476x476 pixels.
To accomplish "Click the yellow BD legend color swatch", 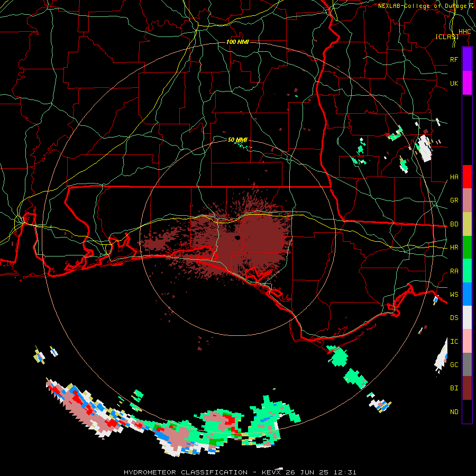I will [x=467, y=224].
